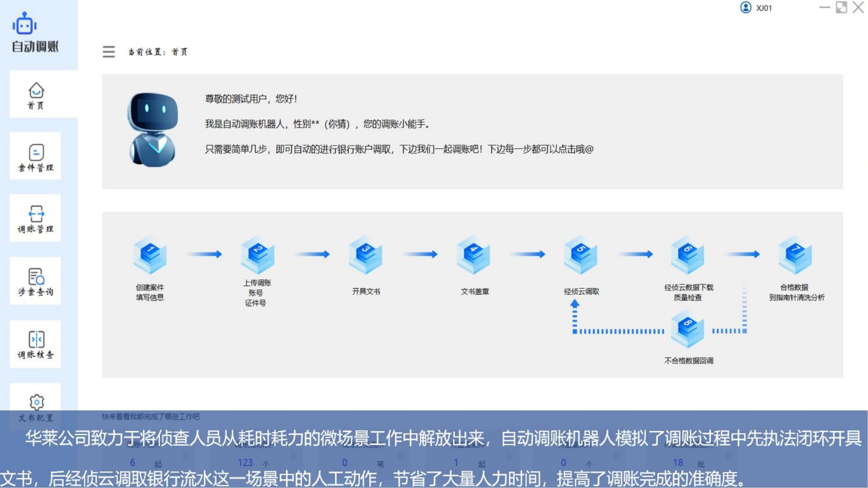Click the XJ01 user avatar icon
This screenshot has width=868, height=488.
coord(746,7)
